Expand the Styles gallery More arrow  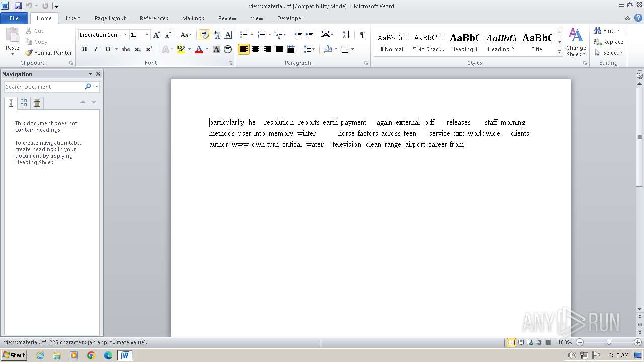(x=559, y=52)
